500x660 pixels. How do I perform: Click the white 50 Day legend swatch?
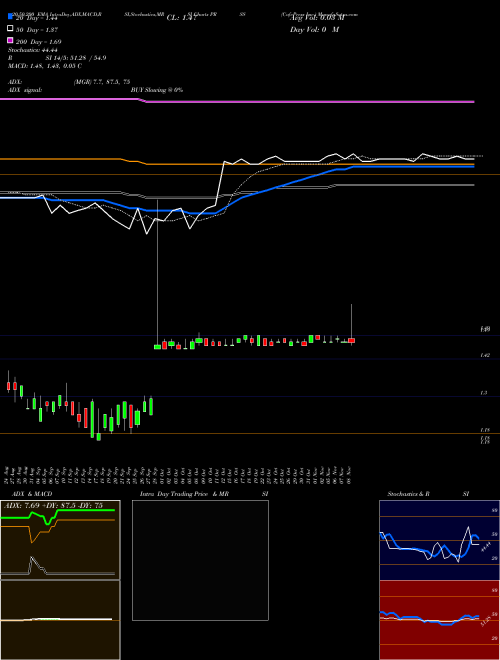11,29
